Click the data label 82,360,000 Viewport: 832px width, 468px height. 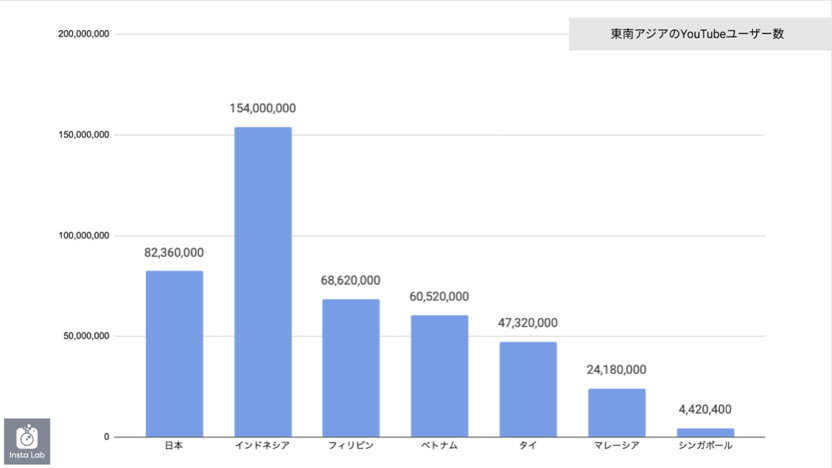(x=174, y=253)
